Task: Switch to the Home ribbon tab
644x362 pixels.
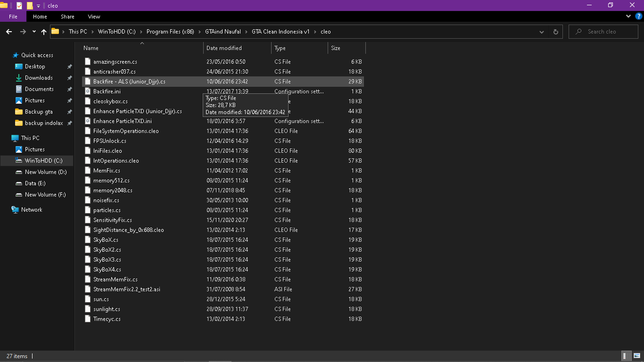Action: (40, 17)
